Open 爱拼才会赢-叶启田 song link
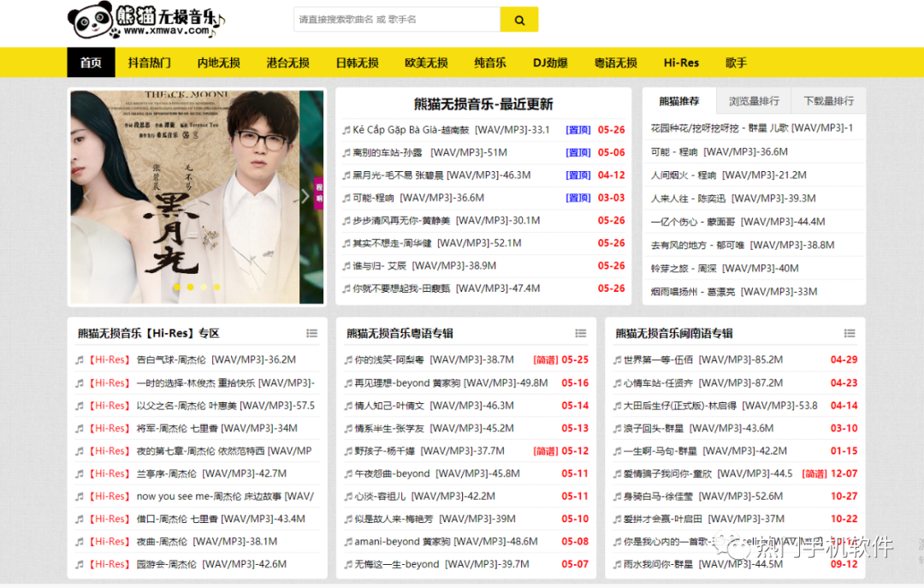The image size is (924, 588). (703, 519)
